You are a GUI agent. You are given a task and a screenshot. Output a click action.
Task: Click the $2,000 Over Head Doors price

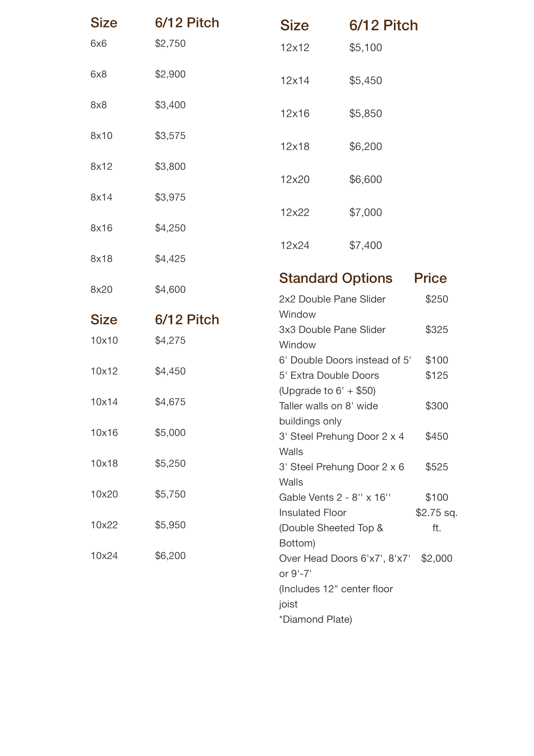[436, 558]
